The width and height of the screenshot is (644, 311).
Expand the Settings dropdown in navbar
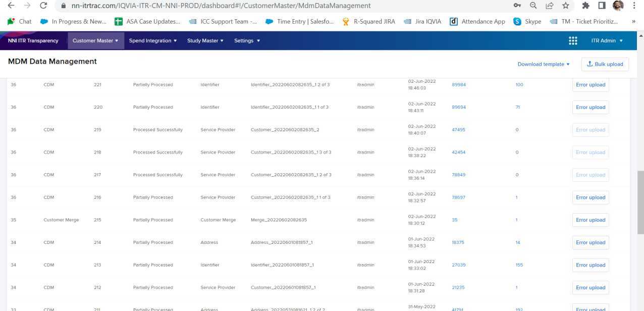pos(247,40)
